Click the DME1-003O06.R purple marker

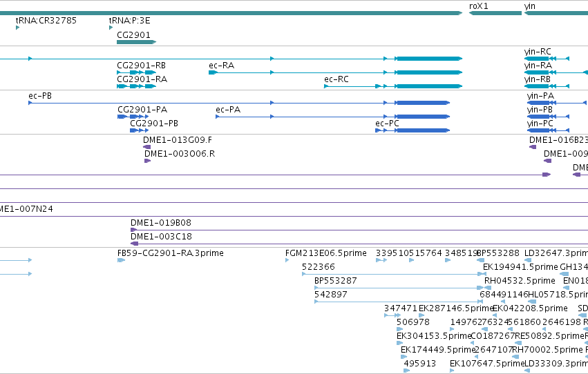[x=147, y=161]
